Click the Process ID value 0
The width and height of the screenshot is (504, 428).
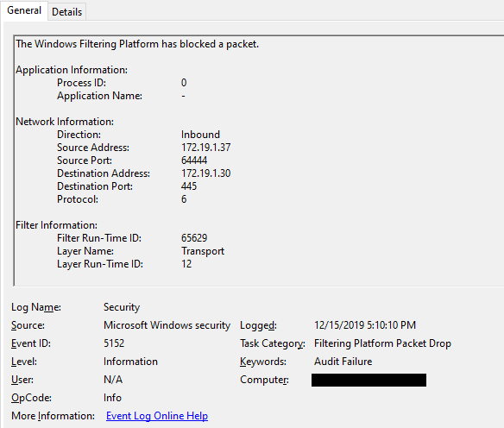pos(184,83)
